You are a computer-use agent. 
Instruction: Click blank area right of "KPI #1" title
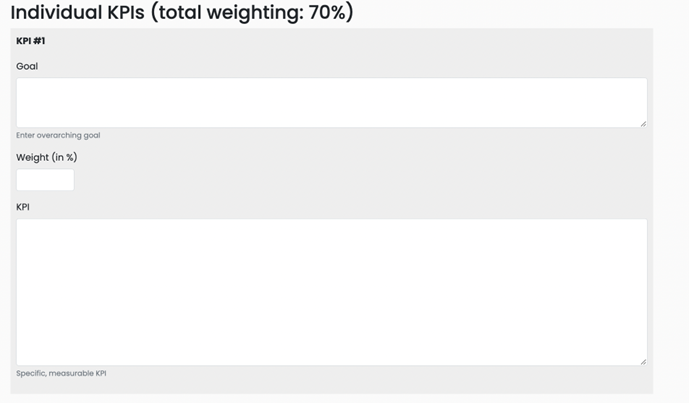pos(350,41)
